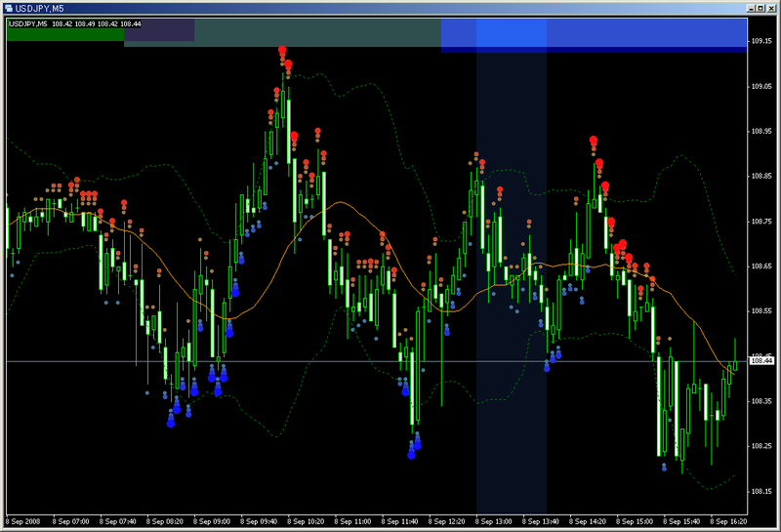
Task: Maximize the USDJPY,M5 chart window
Action: click(x=760, y=8)
